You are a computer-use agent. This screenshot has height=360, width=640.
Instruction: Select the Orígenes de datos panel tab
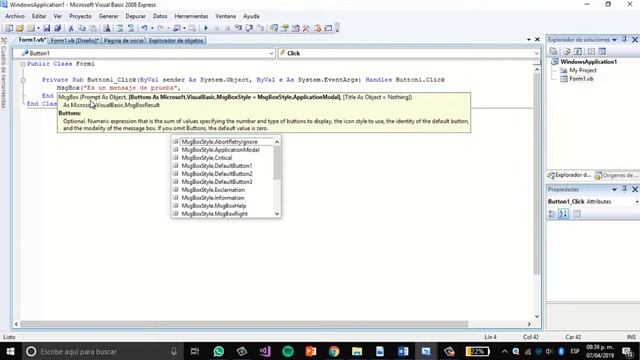(x=617, y=175)
